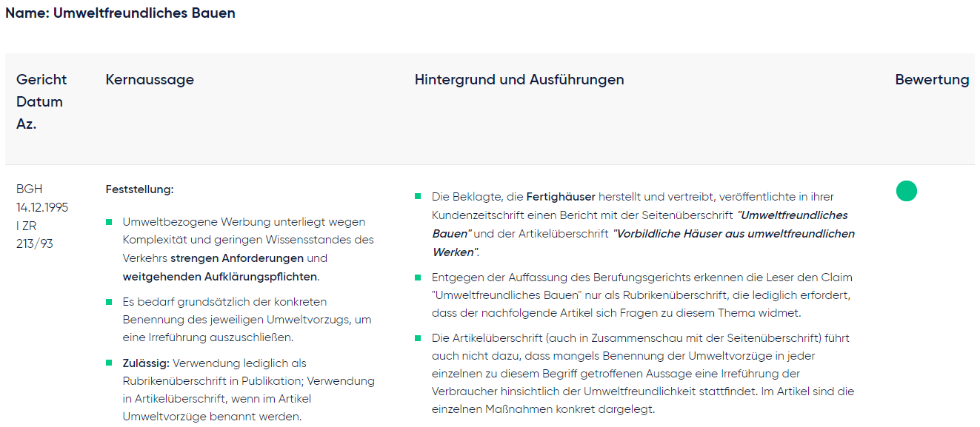Click green bullet beside 'Zulässig:' item
The height and width of the screenshot is (427, 980).
[x=109, y=363]
